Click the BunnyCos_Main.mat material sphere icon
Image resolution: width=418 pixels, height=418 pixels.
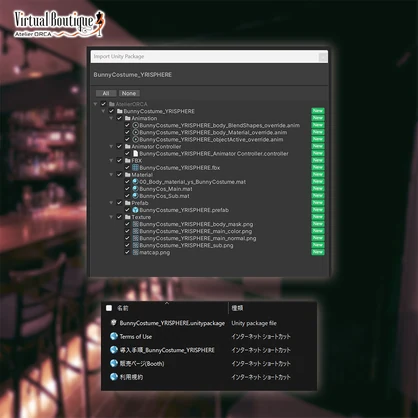point(135,189)
